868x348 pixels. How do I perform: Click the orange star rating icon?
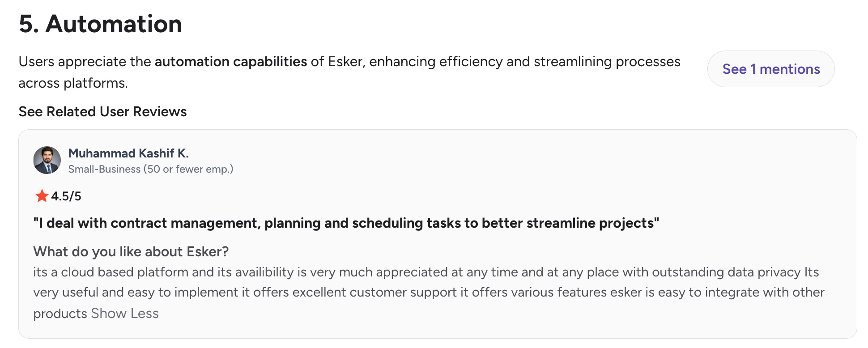pyautogui.click(x=42, y=196)
